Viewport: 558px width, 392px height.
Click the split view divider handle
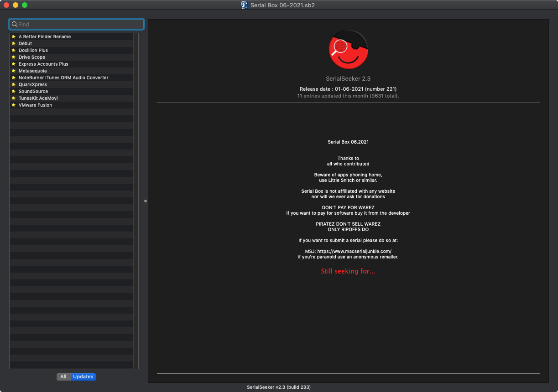[x=146, y=201]
